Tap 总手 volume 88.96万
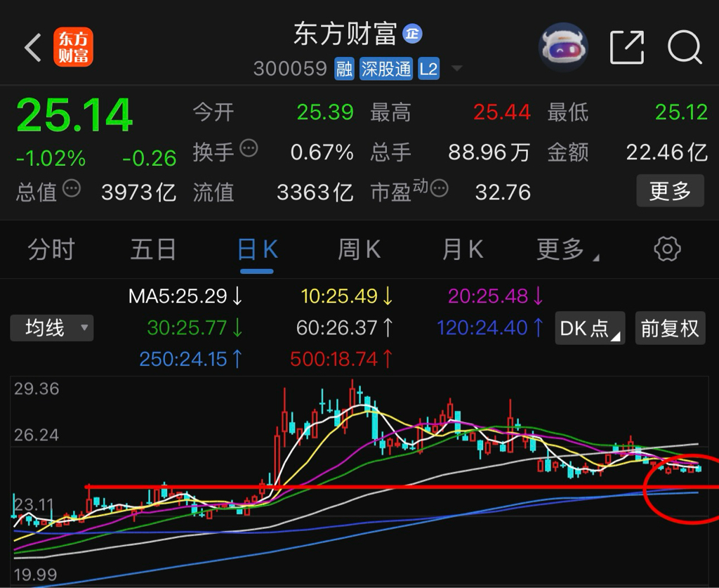The height and width of the screenshot is (588, 719). (x=489, y=152)
